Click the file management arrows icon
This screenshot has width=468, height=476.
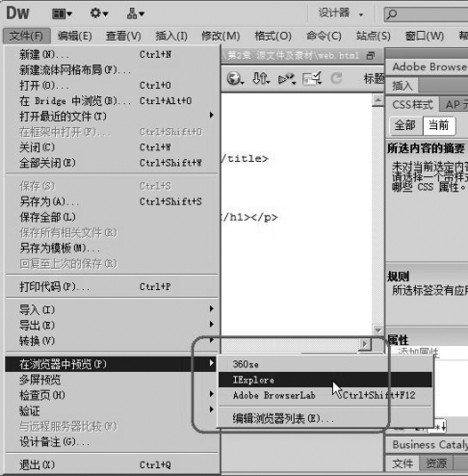coord(261,78)
